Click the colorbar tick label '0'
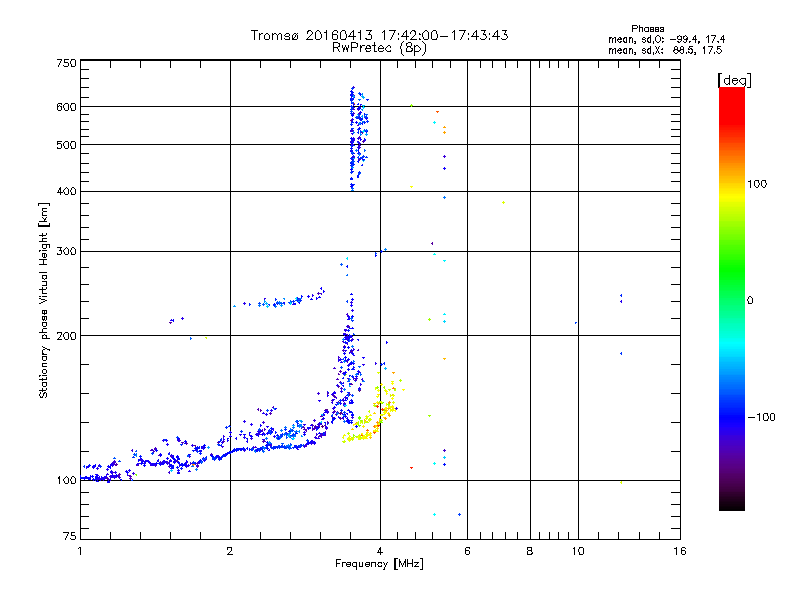Viewport: 800px width, 600px height. coord(750,301)
